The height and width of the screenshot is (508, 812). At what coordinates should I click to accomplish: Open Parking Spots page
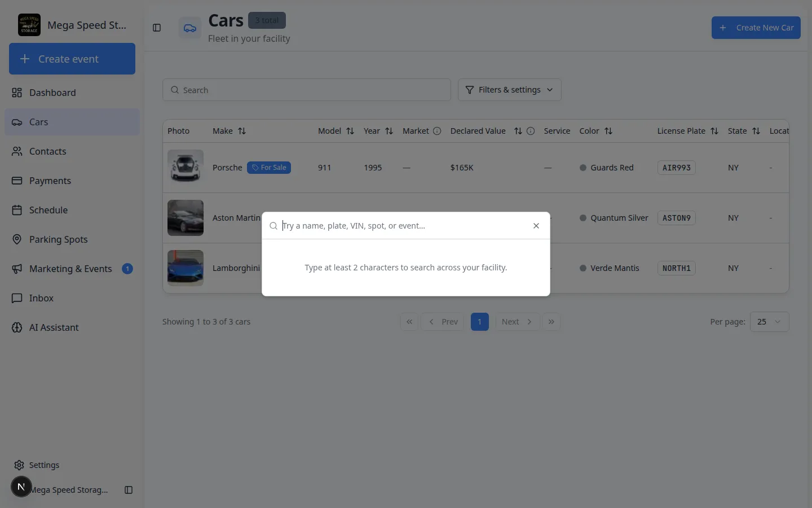(x=72, y=239)
